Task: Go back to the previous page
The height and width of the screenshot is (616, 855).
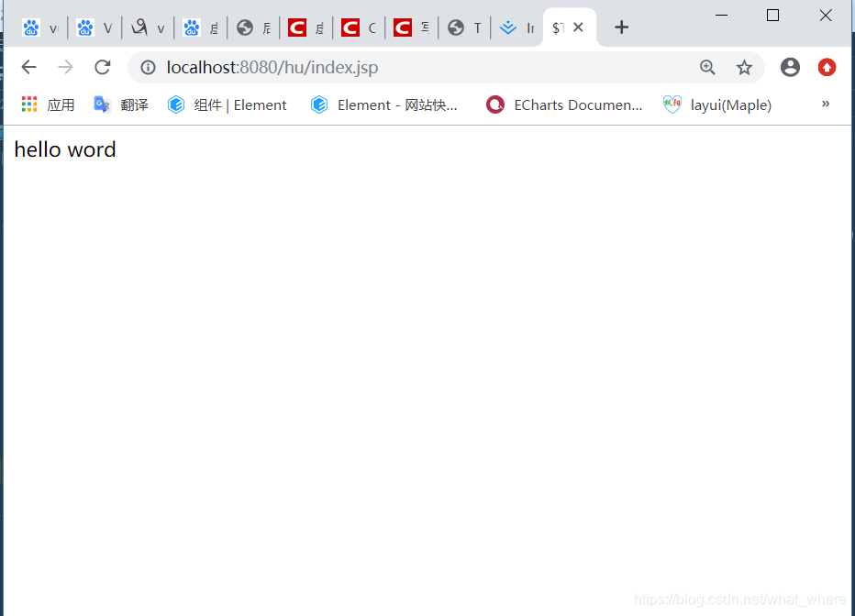Action: (x=28, y=67)
